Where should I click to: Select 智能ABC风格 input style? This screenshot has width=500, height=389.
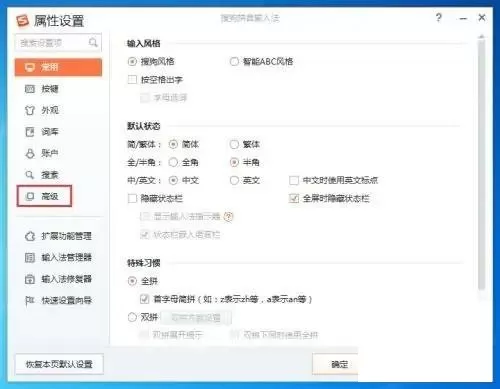[234, 62]
